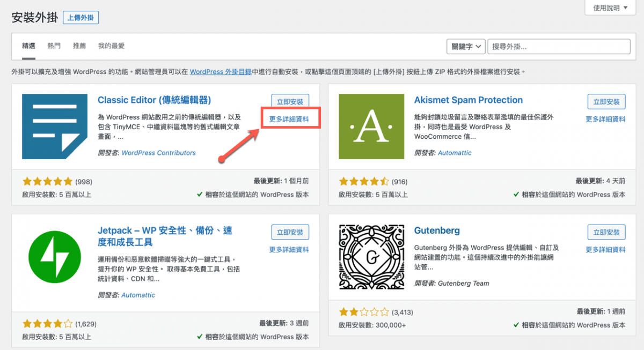
Task: Install Classic Editor with 立即安裝
Action: pyautogui.click(x=290, y=101)
